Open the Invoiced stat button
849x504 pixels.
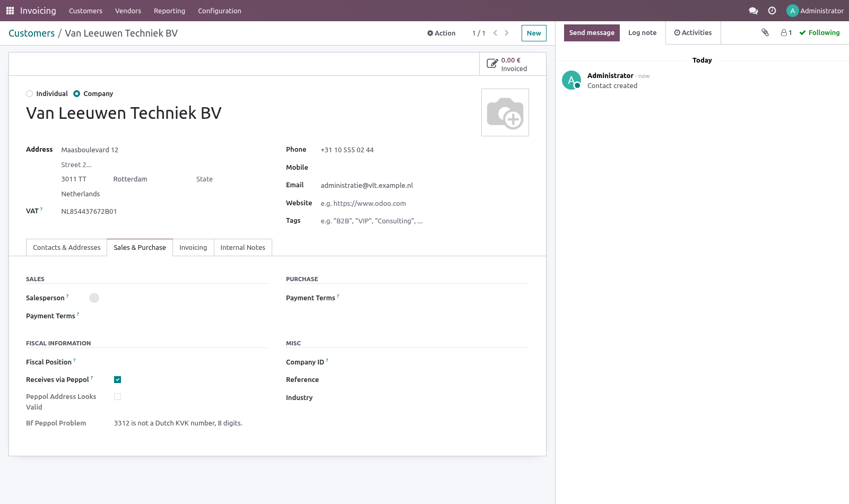513,64
